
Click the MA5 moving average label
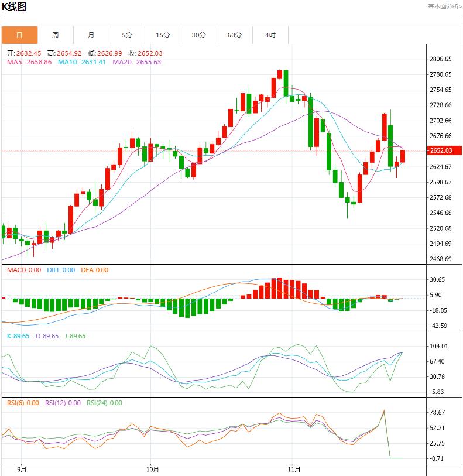pyautogui.click(x=29, y=62)
